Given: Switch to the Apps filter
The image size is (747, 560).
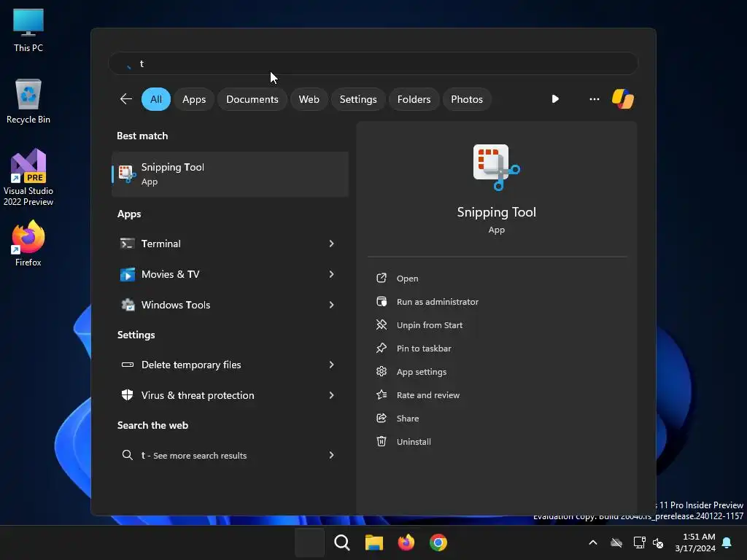Looking at the screenshot, I should point(194,99).
